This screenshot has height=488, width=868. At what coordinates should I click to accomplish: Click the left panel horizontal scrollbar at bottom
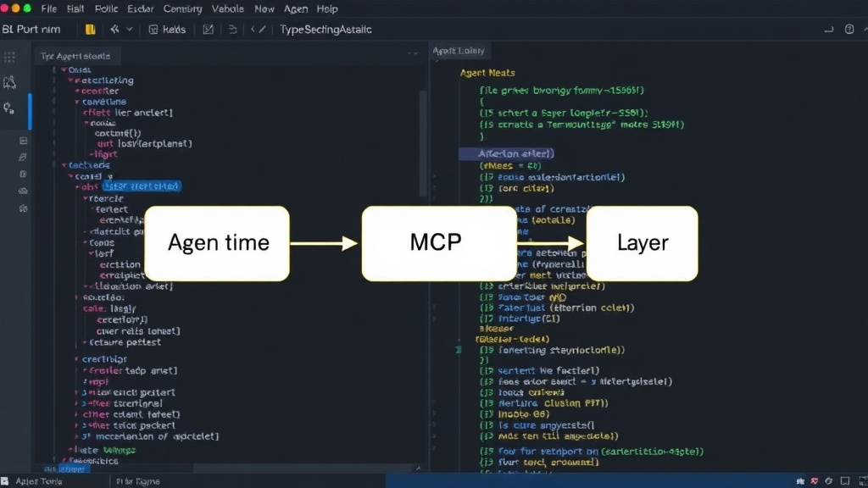click(x=302, y=469)
